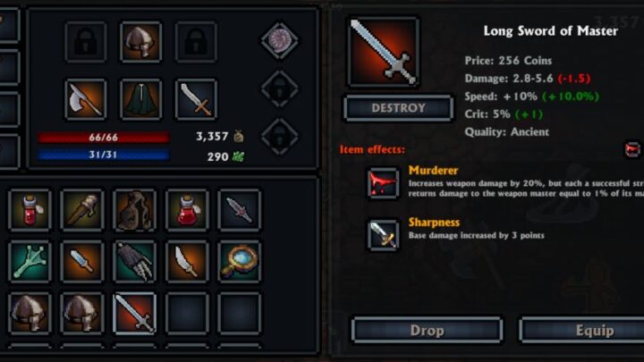Click the DESTROY button

point(398,108)
